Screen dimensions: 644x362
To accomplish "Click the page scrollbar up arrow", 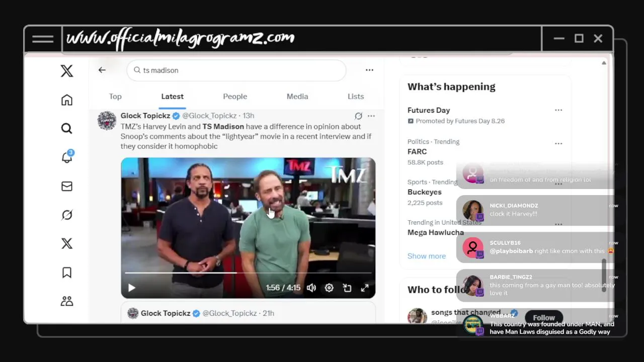I will tap(604, 63).
